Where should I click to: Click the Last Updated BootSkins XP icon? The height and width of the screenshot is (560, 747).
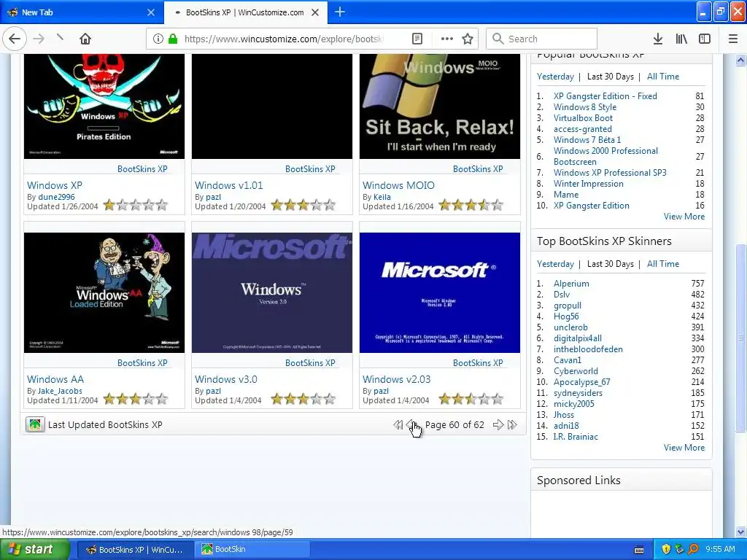(35, 424)
